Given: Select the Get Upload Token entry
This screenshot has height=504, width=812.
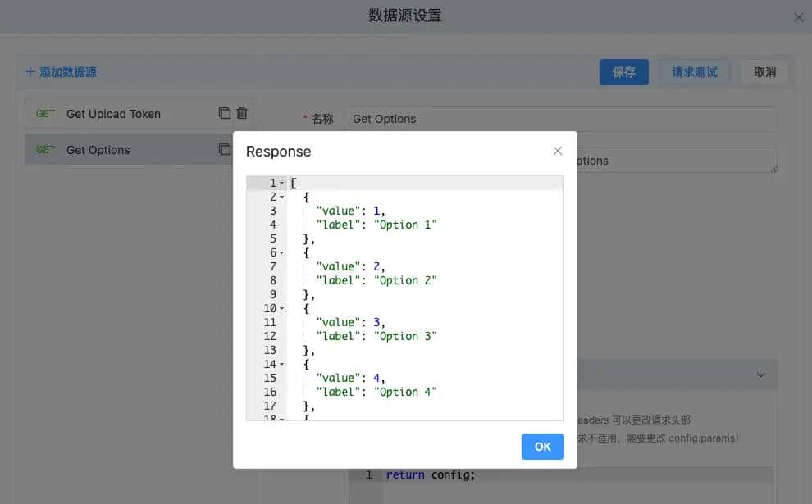Looking at the screenshot, I should pos(113,114).
